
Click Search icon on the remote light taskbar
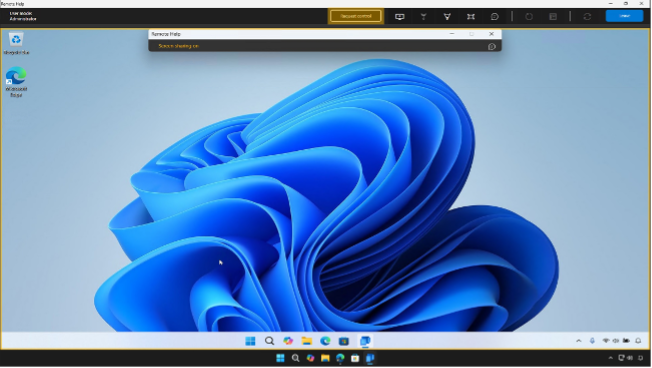point(269,341)
